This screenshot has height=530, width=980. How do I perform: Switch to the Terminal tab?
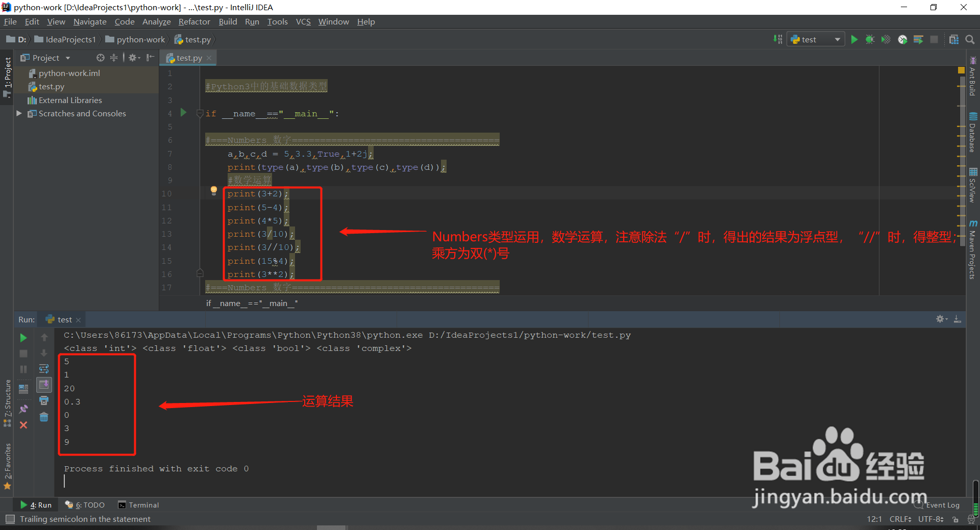point(138,504)
